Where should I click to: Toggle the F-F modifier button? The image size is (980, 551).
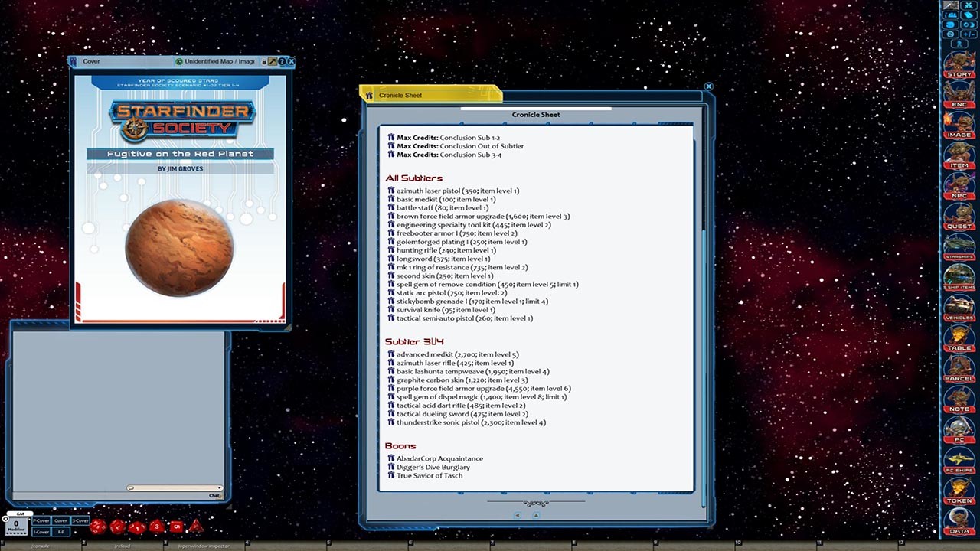tap(60, 531)
